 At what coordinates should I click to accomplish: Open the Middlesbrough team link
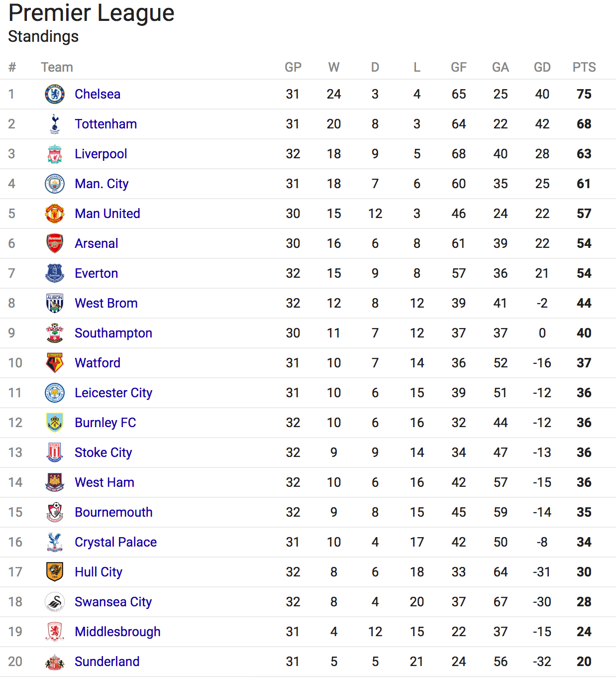point(117,632)
